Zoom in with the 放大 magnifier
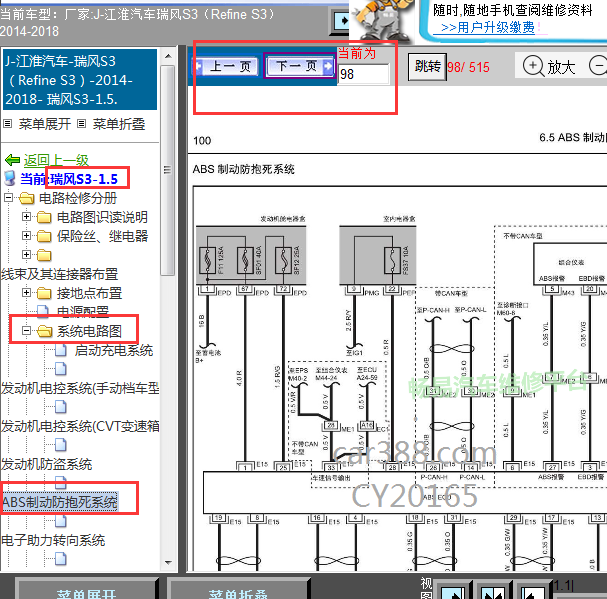The height and width of the screenshot is (599, 607). pos(549,66)
